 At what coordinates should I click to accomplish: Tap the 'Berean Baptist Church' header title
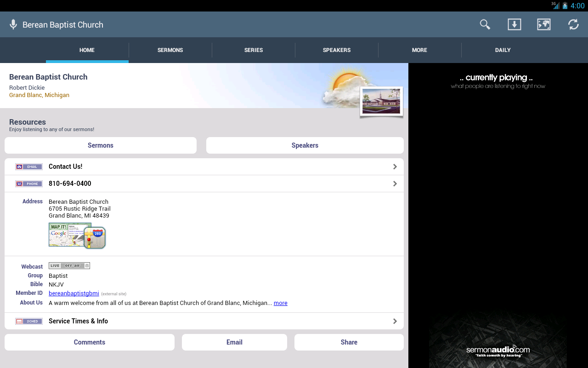(x=48, y=77)
